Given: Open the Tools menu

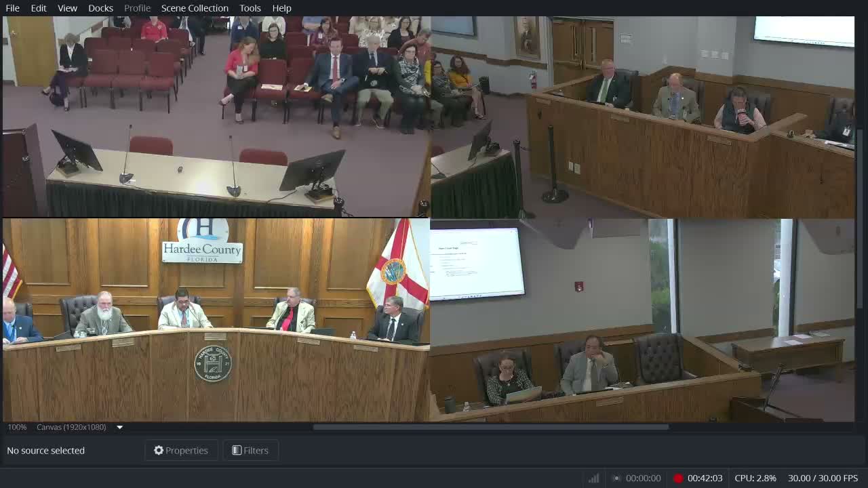Looking at the screenshot, I should 250,8.
